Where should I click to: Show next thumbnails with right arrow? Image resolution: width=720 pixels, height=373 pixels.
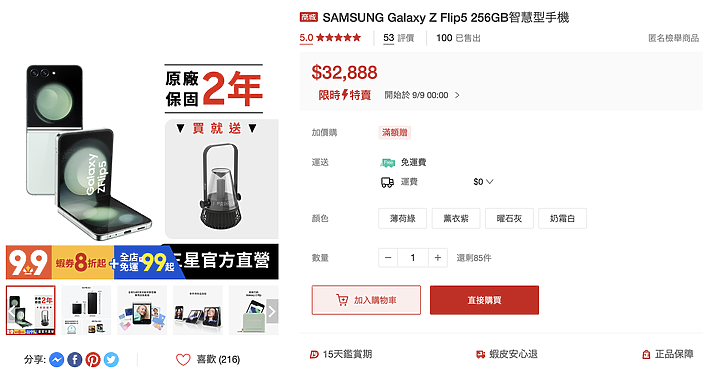coord(272,311)
